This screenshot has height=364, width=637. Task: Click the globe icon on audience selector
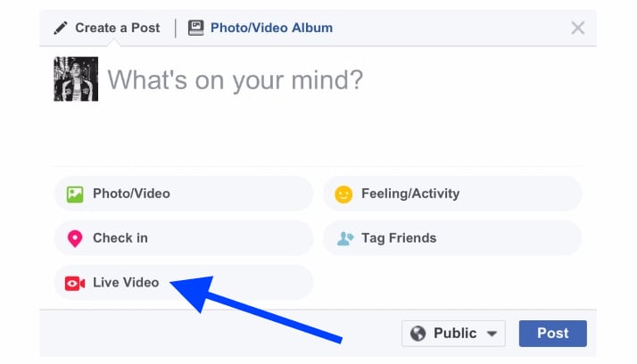(418, 333)
